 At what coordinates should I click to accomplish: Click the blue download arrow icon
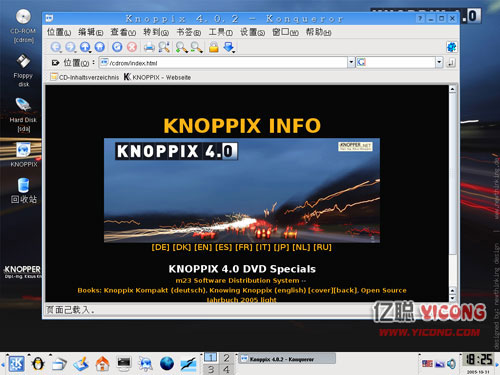click(229, 47)
